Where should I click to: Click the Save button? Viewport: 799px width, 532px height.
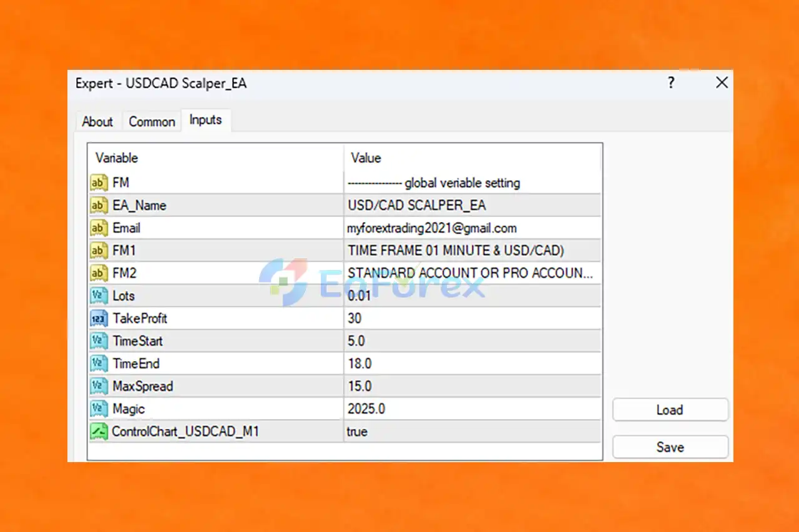(670, 447)
